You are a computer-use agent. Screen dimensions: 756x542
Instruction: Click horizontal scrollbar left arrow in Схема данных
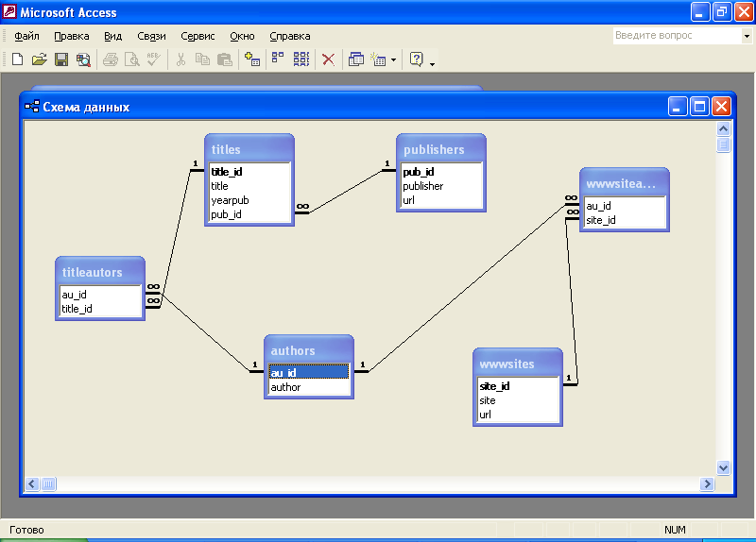point(32,483)
